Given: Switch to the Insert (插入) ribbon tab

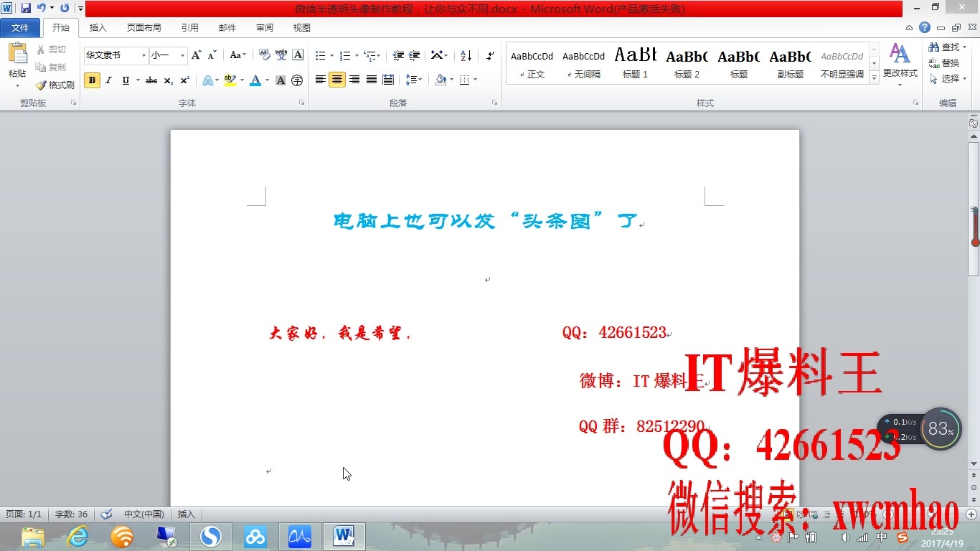Looking at the screenshot, I should [98, 28].
